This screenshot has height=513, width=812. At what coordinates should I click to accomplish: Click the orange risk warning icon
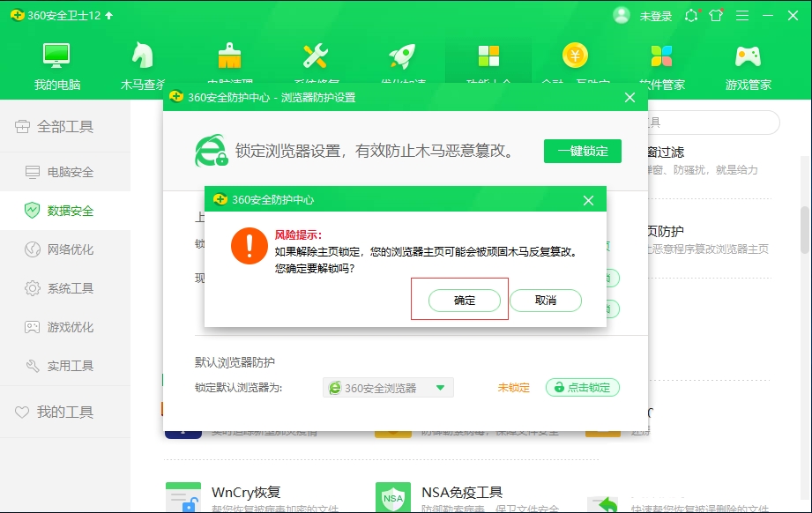pyautogui.click(x=250, y=246)
